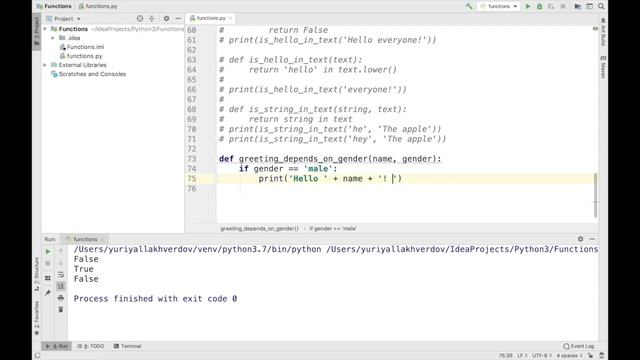Pin the Run tab with pin icon
640x360 pixels.
point(48,293)
